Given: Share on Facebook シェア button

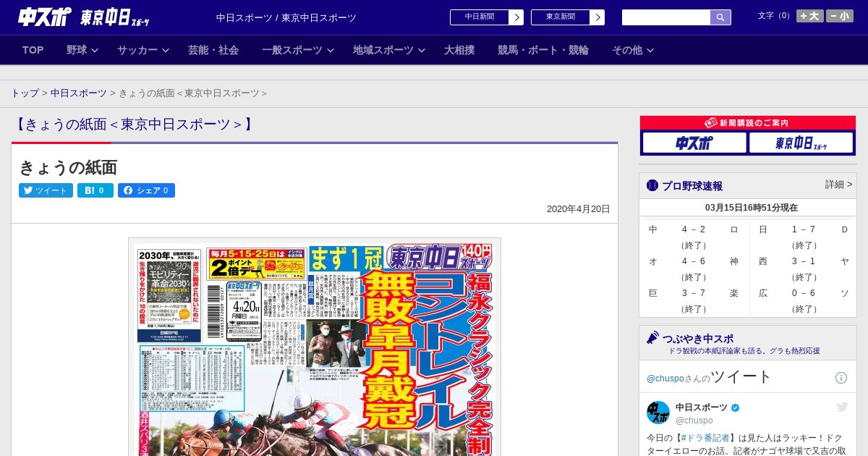Looking at the screenshot, I should [146, 190].
